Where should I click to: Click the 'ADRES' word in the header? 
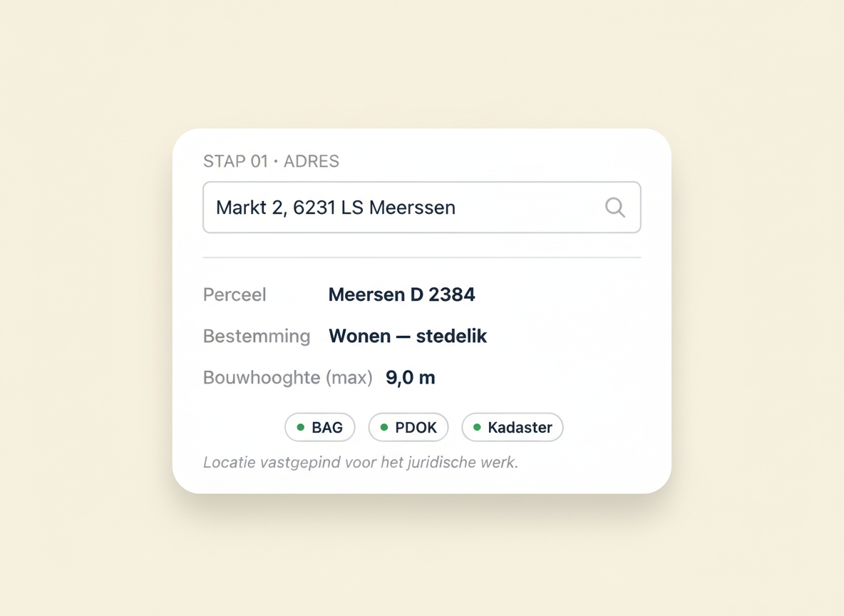point(312,161)
